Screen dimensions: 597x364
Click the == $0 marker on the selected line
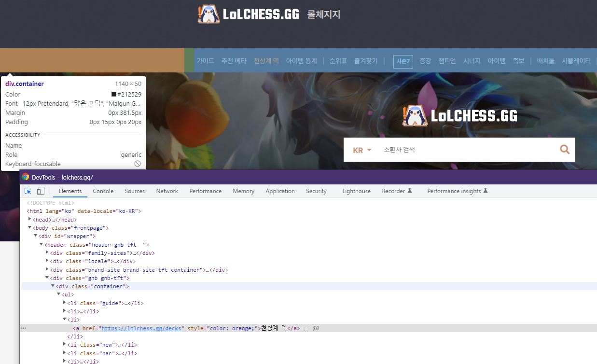(x=311, y=328)
